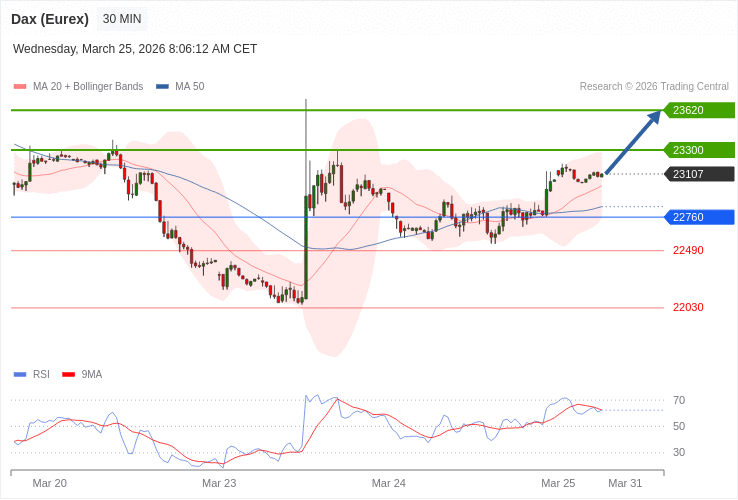Screen dimensions: 738x500
Task: Click the green 23300 price tag
Action: 700,150
